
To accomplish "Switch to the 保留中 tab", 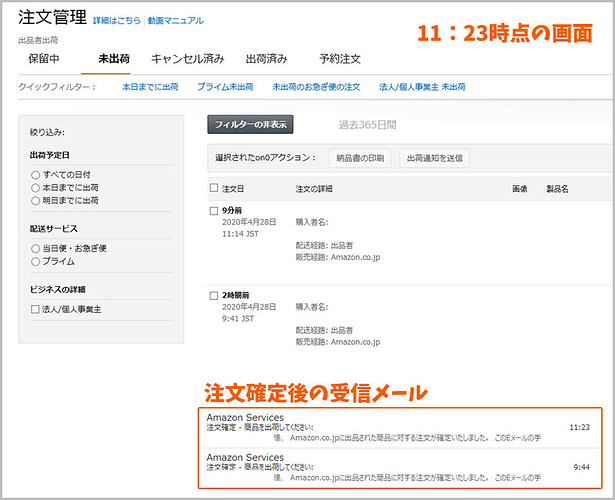I will (44, 59).
